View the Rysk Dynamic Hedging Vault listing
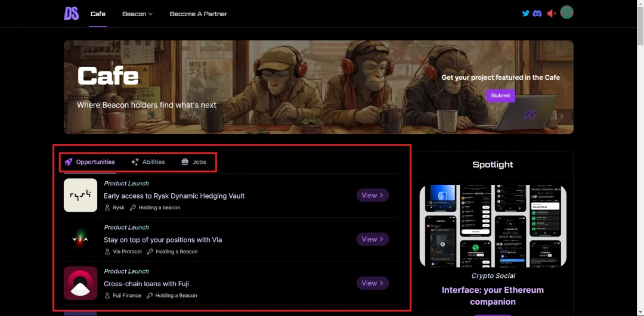 click(373, 195)
